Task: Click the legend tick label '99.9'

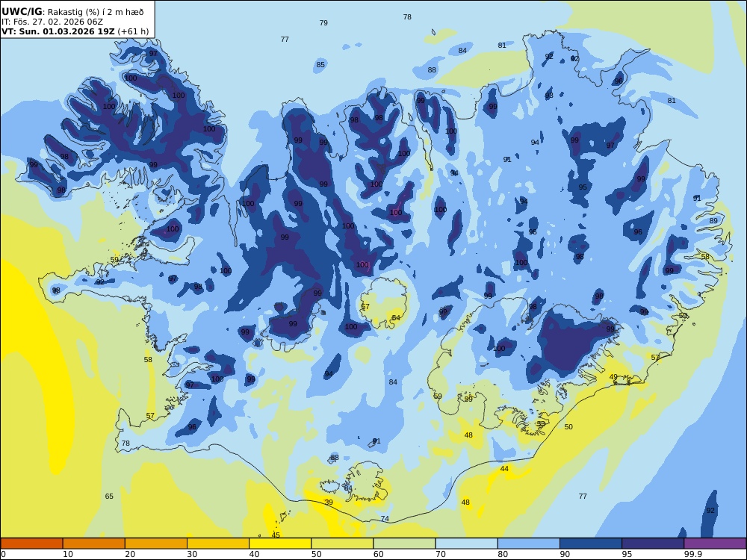Action: pos(693,554)
